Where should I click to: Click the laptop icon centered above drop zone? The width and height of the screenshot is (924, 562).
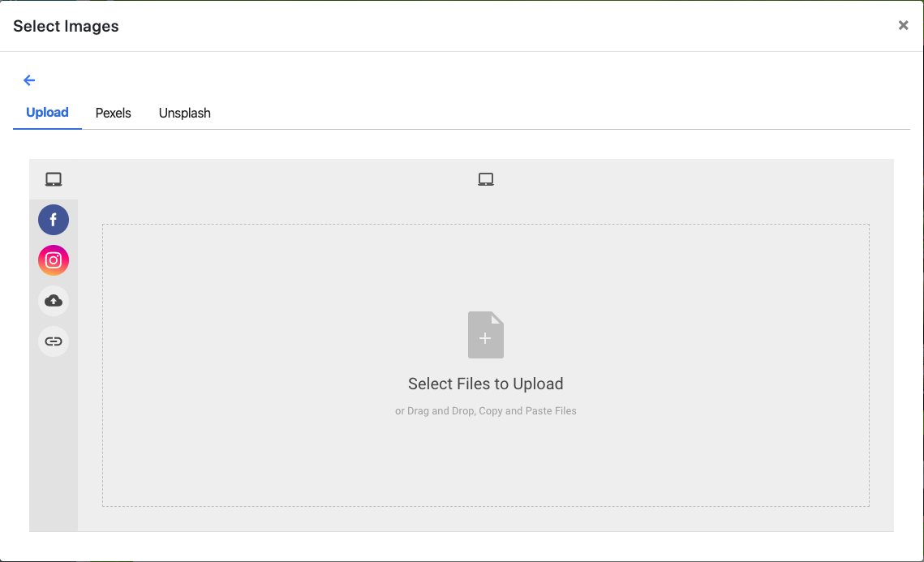(486, 179)
